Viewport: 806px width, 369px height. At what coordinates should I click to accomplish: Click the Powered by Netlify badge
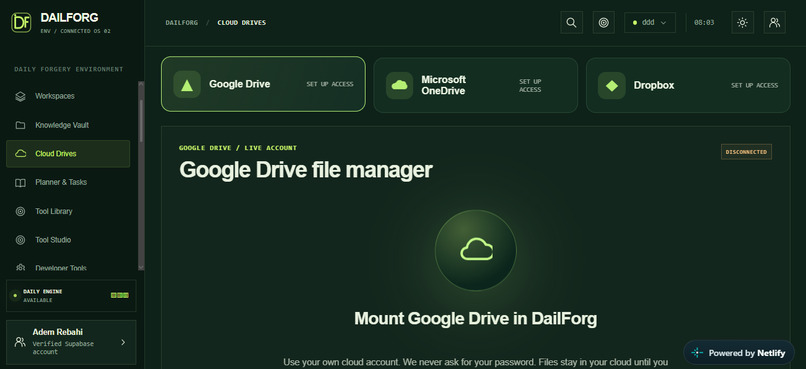[739, 353]
